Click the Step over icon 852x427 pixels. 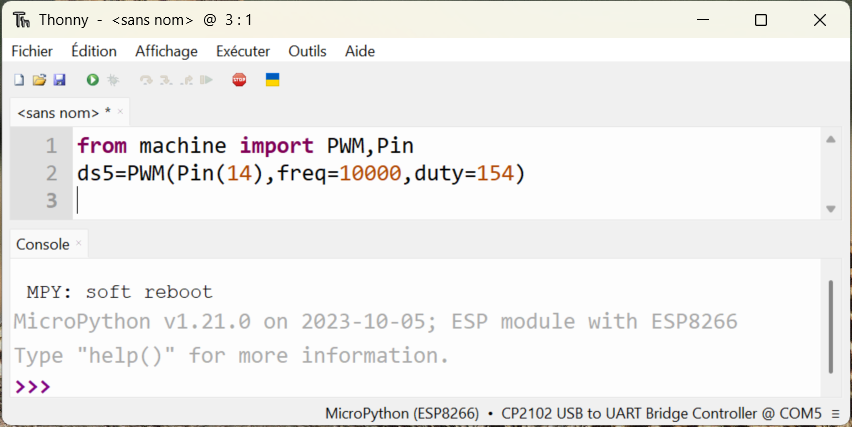point(146,80)
